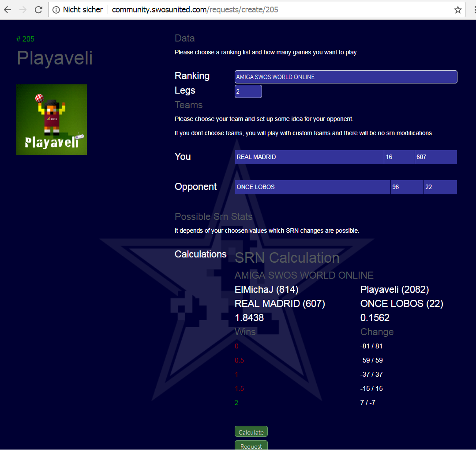Select the REAL MADRID team field
This screenshot has width=476, height=450.
click(309, 157)
